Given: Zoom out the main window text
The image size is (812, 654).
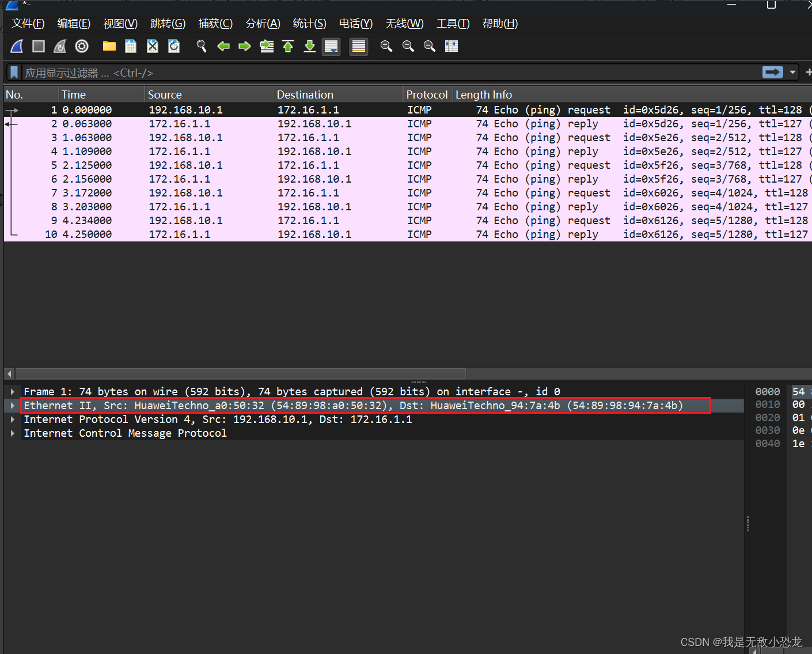Looking at the screenshot, I should pos(408,46).
